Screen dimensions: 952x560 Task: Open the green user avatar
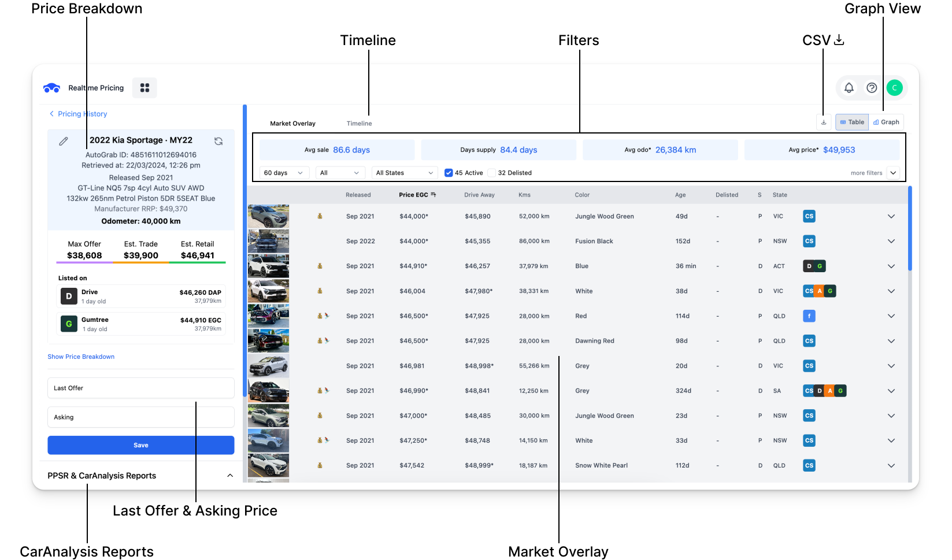pyautogui.click(x=894, y=88)
